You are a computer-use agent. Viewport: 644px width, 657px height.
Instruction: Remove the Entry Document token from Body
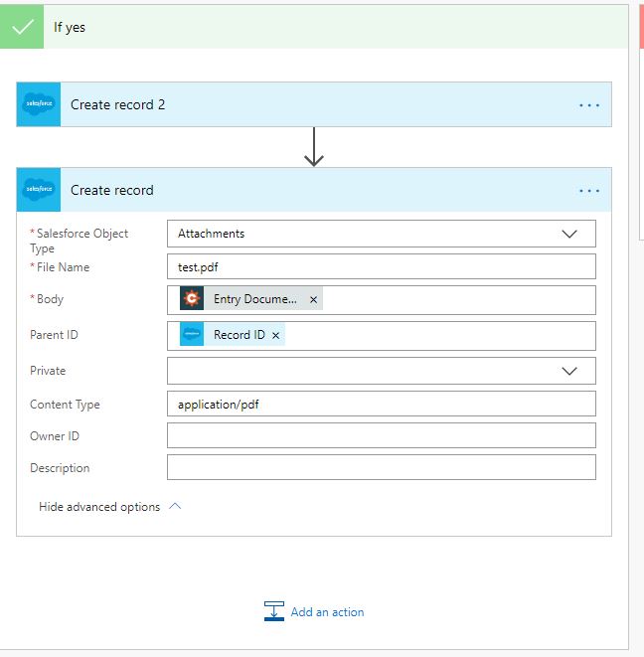pos(313,299)
